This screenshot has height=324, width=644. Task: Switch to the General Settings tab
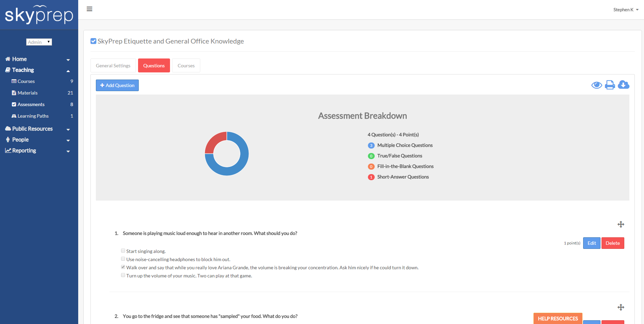[113, 66]
